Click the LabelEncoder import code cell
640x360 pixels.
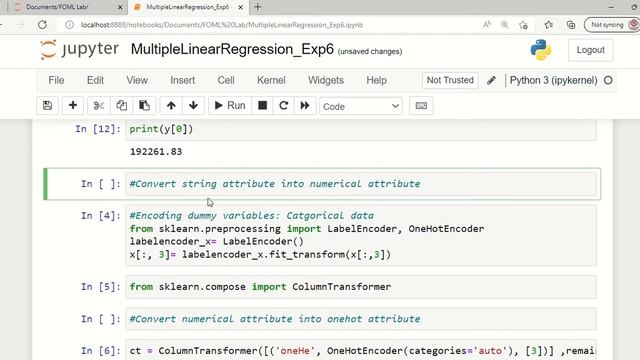click(x=361, y=236)
